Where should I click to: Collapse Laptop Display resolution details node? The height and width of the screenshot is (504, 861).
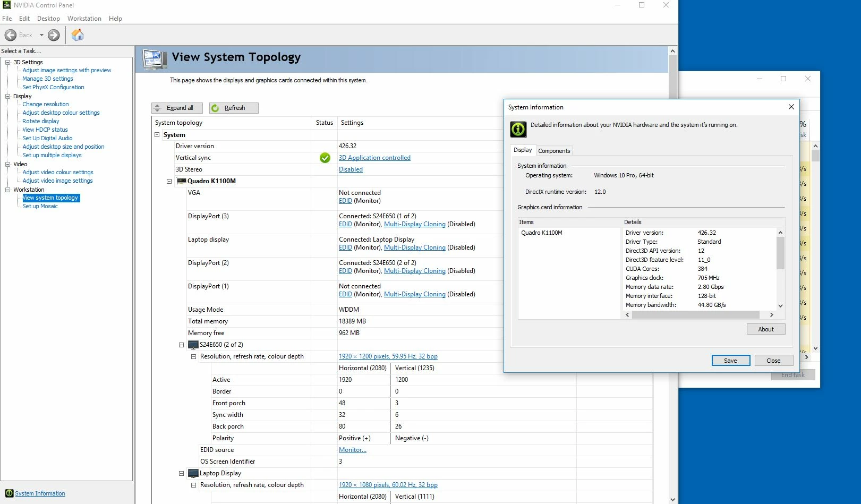point(193,485)
